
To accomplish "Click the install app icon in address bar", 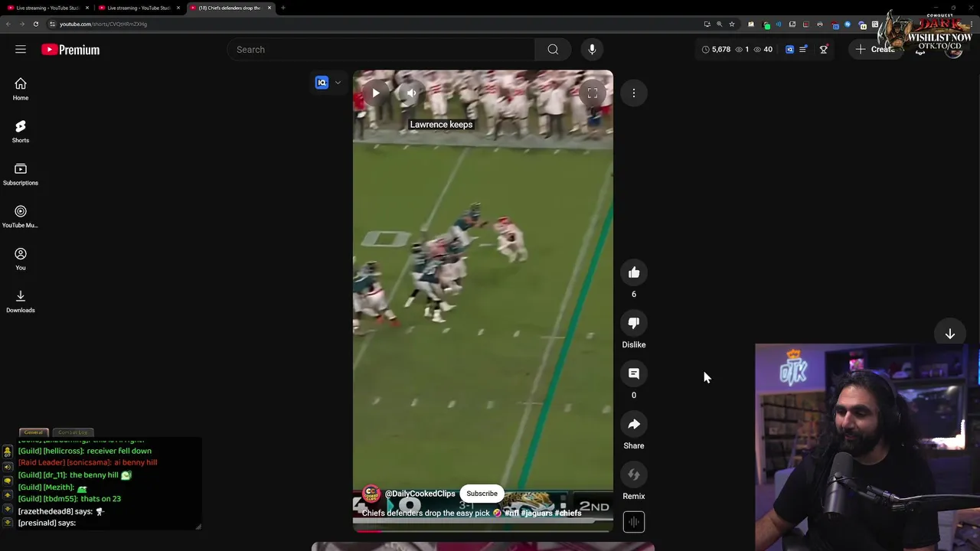I will coord(707,24).
